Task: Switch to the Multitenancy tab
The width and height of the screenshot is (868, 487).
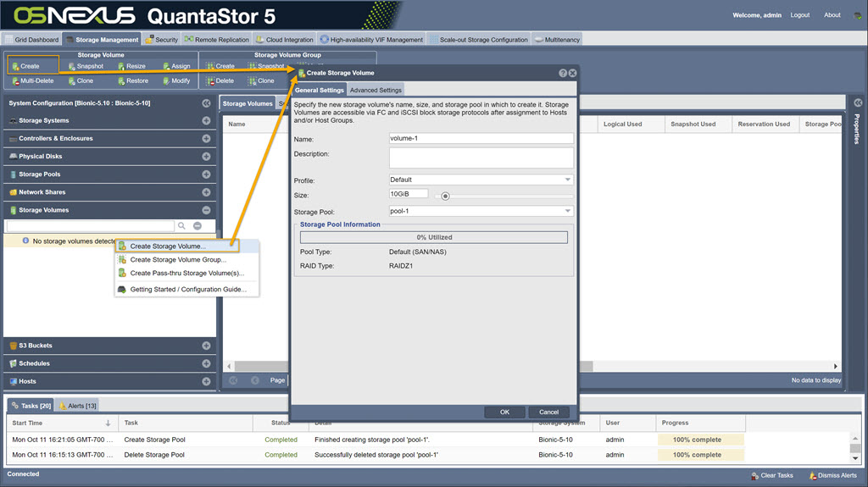Action: click(x=557, y=40)
